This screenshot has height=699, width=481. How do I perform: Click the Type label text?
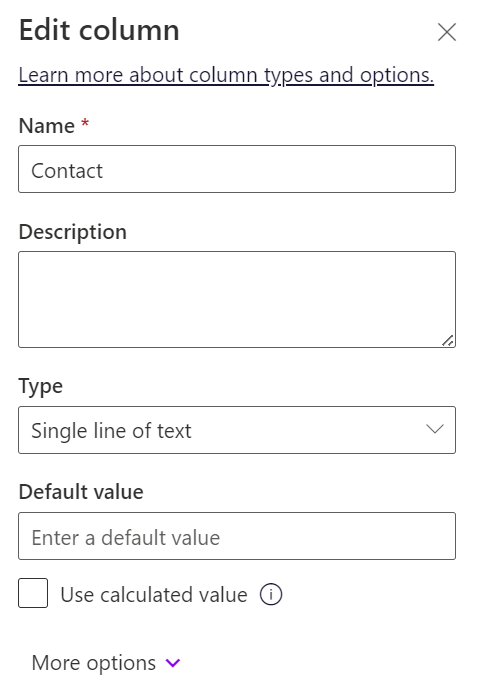(x=41, y=387)
